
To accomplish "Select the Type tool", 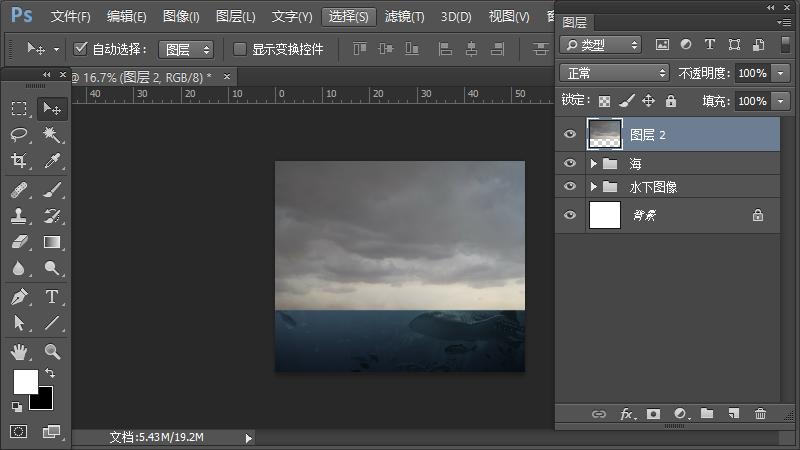I will (x=52, y=296).
